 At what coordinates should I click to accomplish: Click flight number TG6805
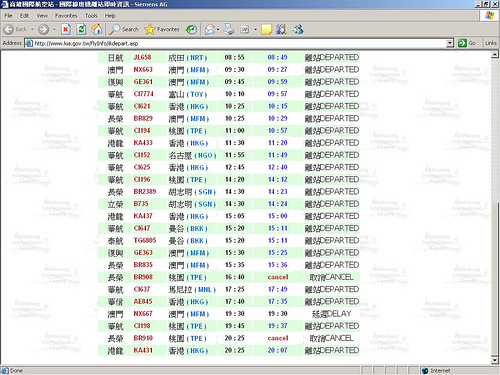pyautogui.click(x=145, y=240)
